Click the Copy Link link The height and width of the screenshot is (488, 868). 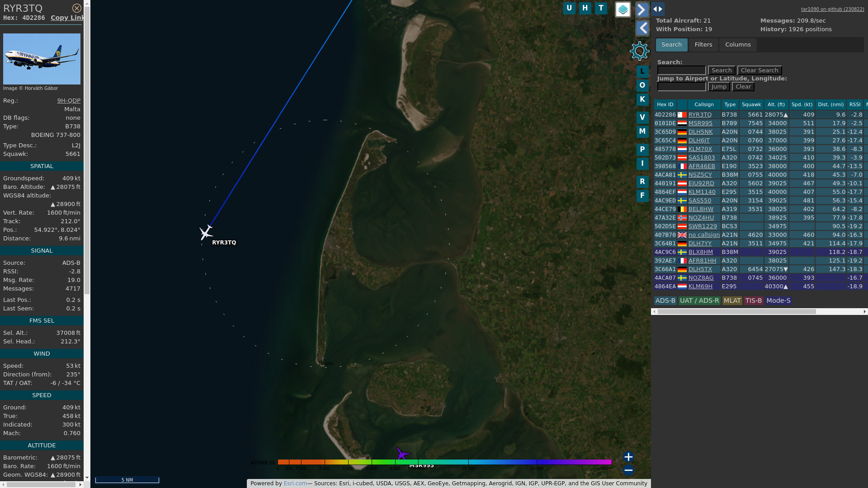tap(67, 18)
